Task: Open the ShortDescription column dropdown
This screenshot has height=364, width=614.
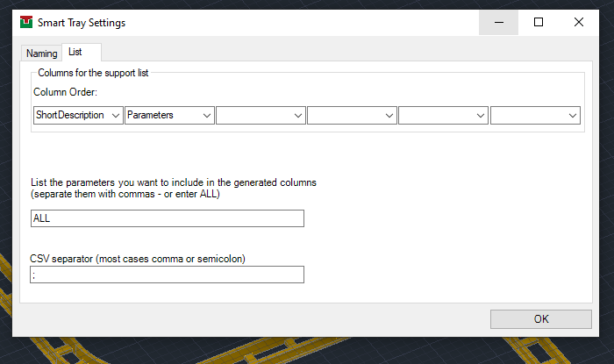Action: click(78, 116)
